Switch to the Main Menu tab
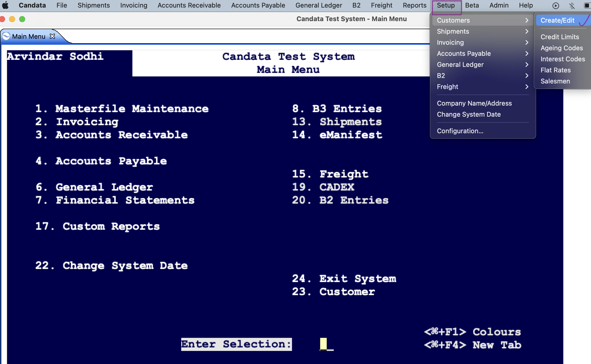 [x=29, y=36]
